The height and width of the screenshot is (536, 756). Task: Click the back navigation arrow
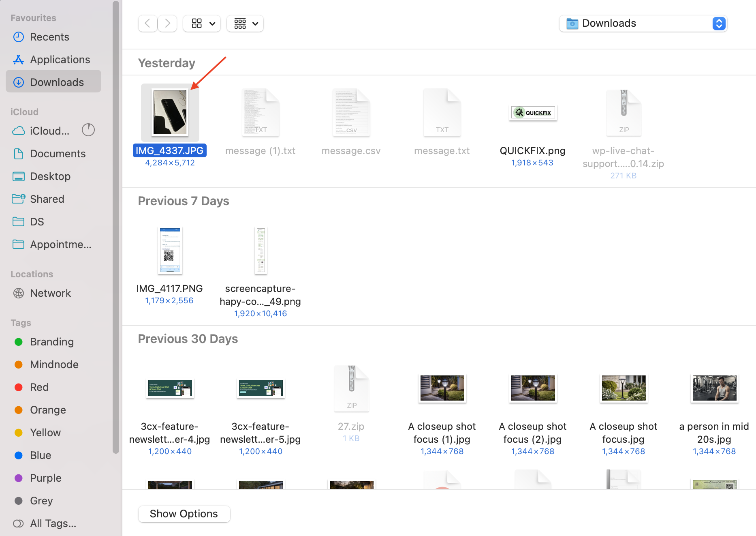click(x=148, y=24)
